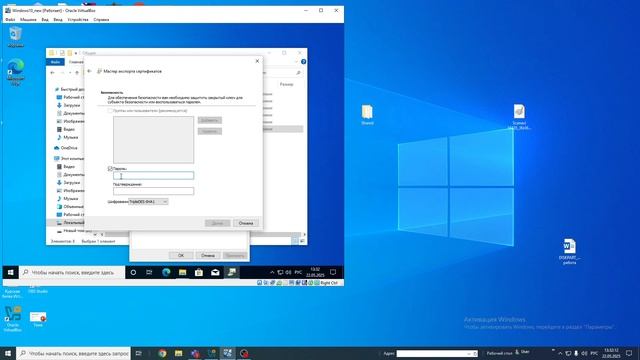Select the Word document icon on host desktop
640x360 pixels.
pos(569,251)
